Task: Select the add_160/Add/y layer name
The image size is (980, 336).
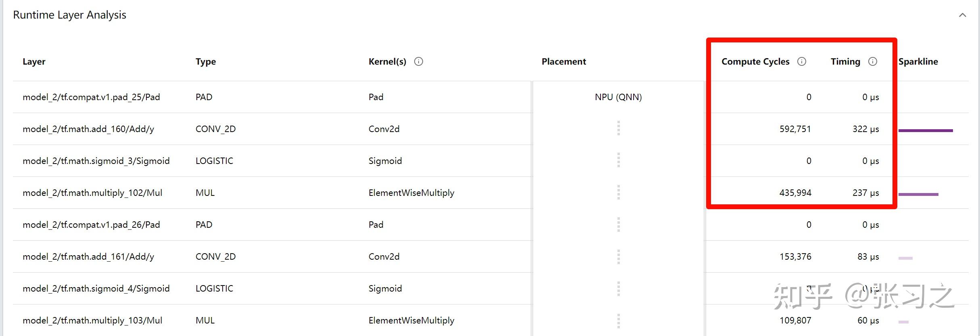Action: tap(88, 129)
